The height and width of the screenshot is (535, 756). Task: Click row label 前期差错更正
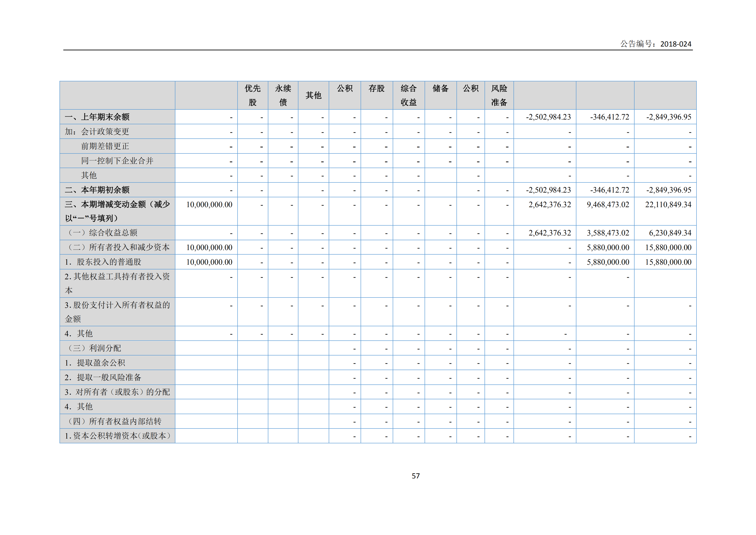105,146
